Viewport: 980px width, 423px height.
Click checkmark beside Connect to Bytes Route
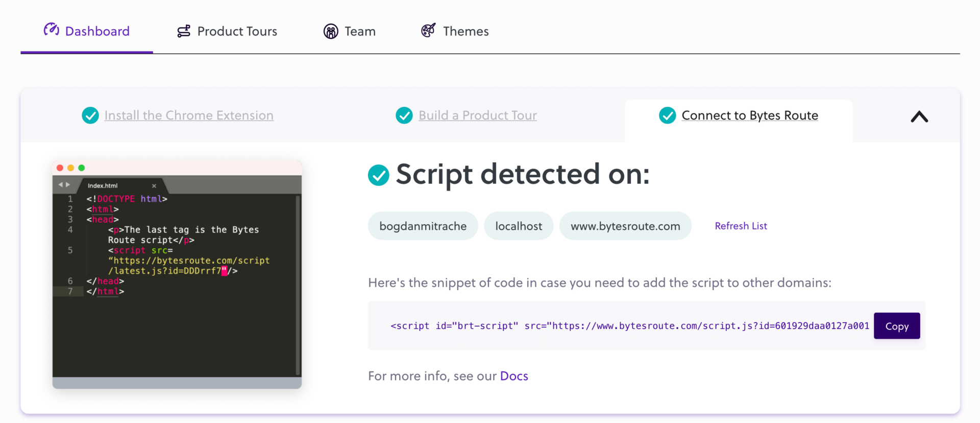click(668, 115)
